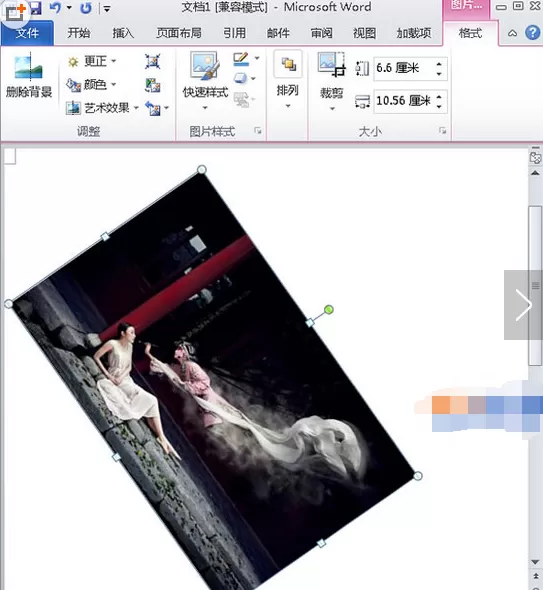Image resolution: width=543 pixels, height=590 pixels.
Task: Select the 格式 picture tools tab
Action: tap(470, 33)
